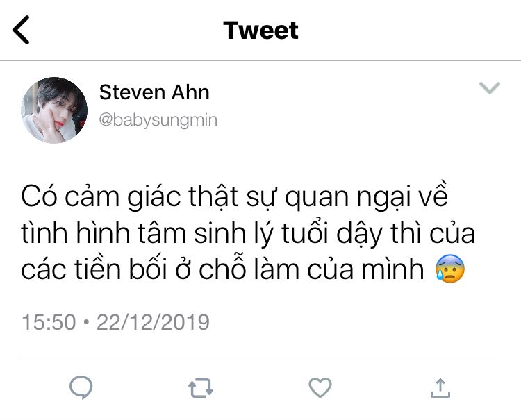
Task: Select the date 22/12/2019
Action: pyautogui.click(x=153, y=322)
